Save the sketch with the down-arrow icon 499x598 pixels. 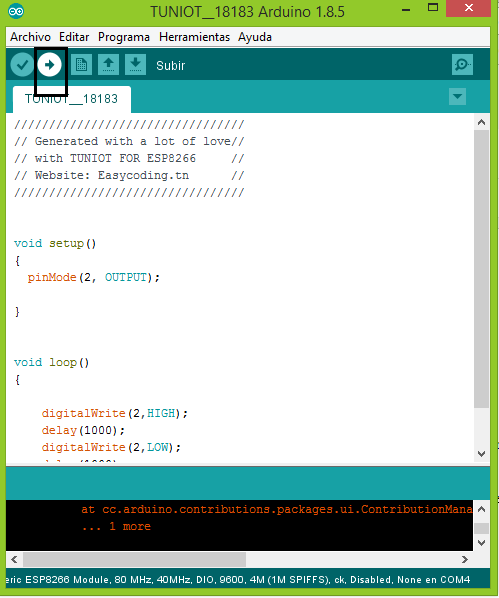click(135, 64)
